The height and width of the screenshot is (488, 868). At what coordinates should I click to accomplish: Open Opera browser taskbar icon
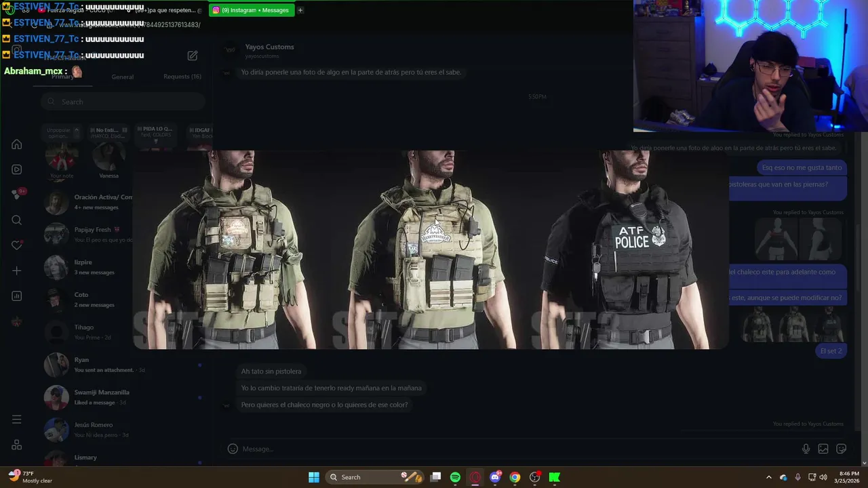pos(475,477)
